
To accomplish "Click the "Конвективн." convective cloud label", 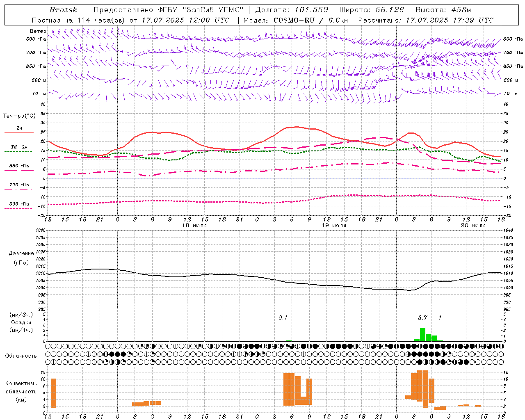I will click(21, 383).
